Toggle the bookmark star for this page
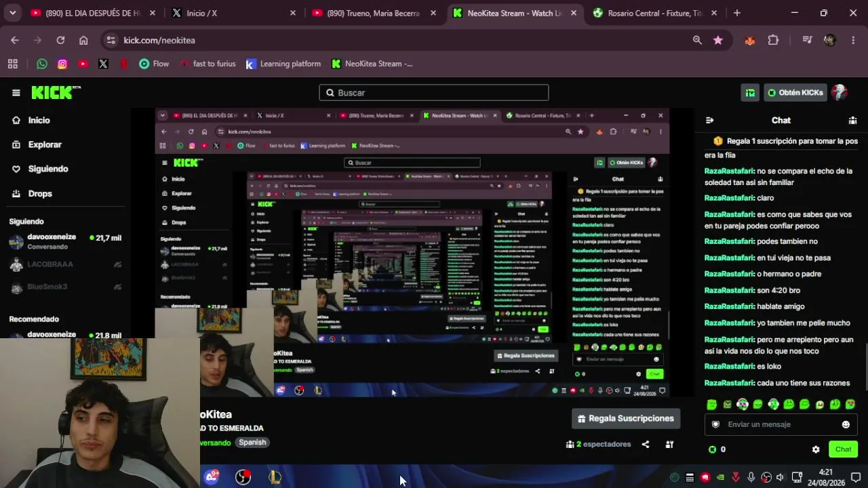The height and width of the screenshot is (488, 868). click(x=718, y=40)
